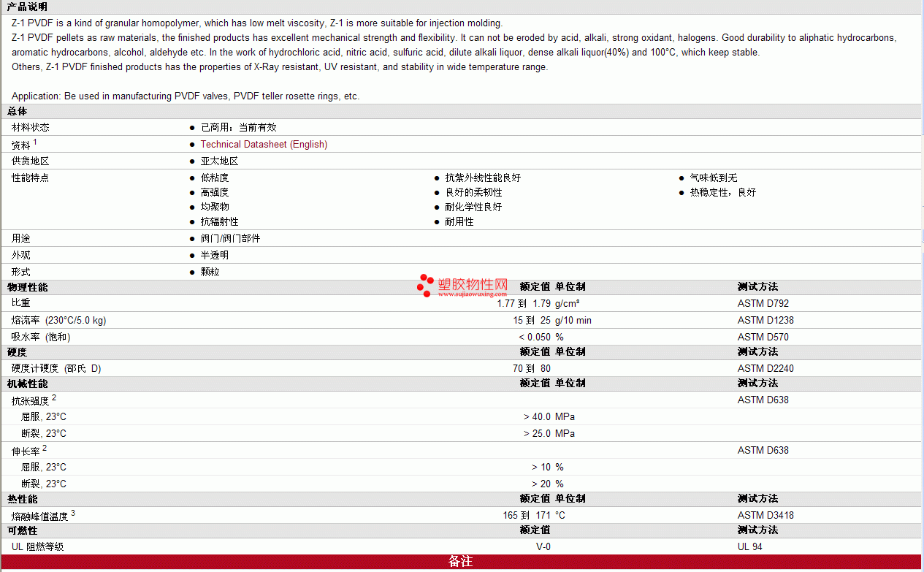The image size is (924, 572).
Task: Click the 材料状态 row label
Action: [x=31, y=127]
